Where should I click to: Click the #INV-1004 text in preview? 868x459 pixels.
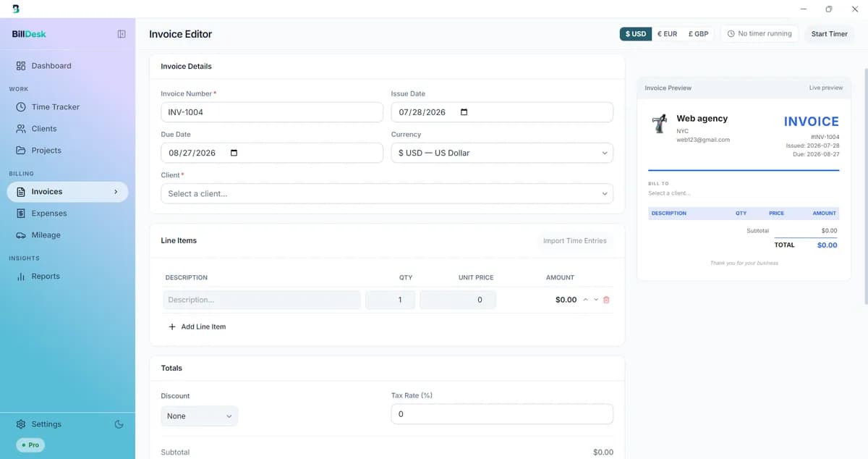(825, 137)
